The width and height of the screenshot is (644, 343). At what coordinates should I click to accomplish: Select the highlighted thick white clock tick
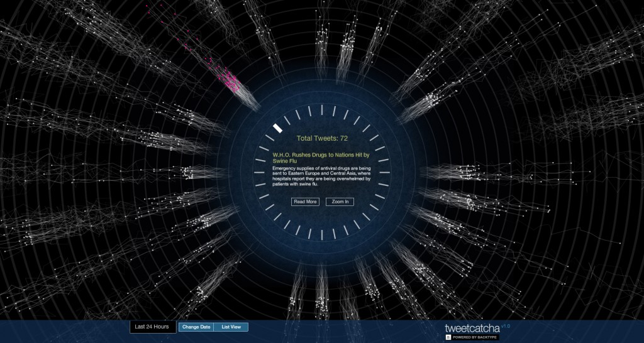(x=277, y=128)
